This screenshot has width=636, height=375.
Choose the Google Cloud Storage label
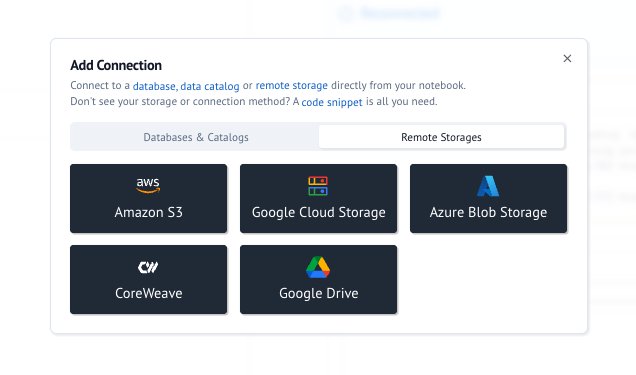pos(318,212)
